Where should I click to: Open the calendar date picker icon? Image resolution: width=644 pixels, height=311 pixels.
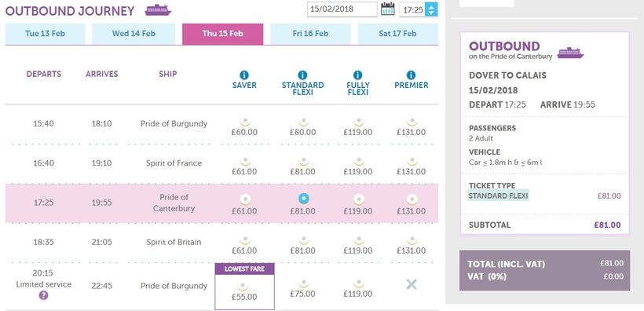388,9
